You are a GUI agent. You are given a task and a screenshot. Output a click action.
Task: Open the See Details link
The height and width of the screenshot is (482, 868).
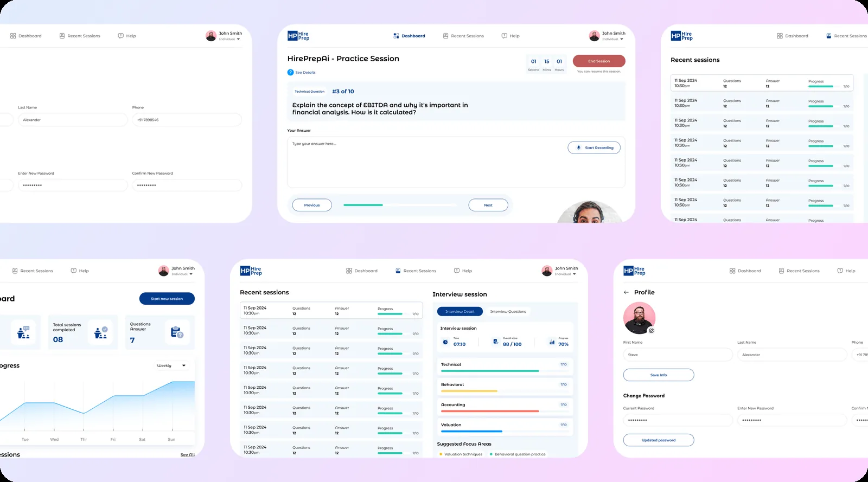coord(302,72)
